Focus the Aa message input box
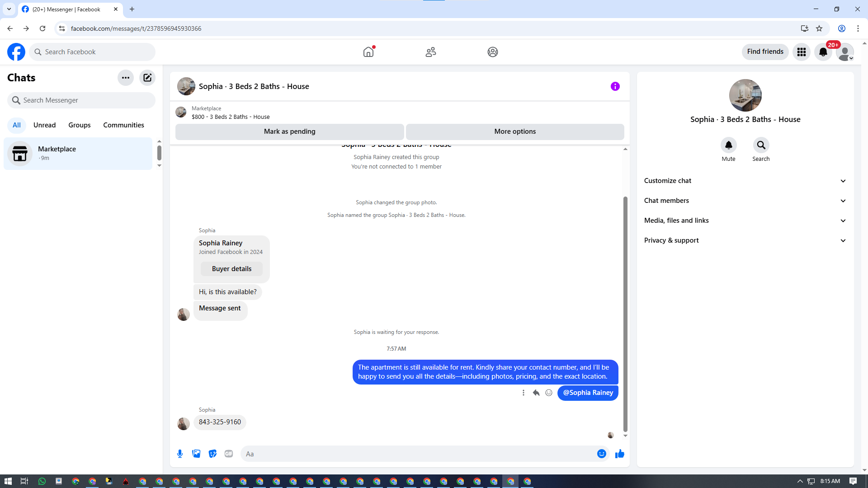868x488 pixels. pos(419,454)
